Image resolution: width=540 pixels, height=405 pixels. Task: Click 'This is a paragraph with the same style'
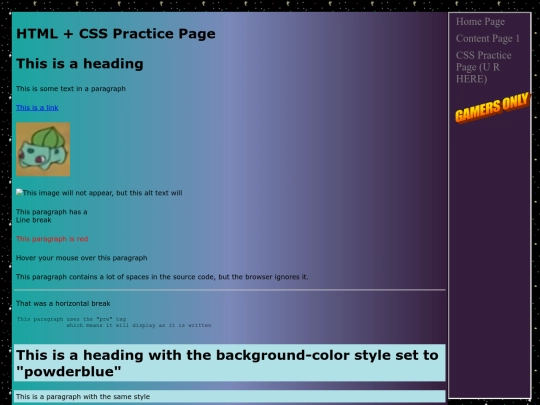point(230,396)
